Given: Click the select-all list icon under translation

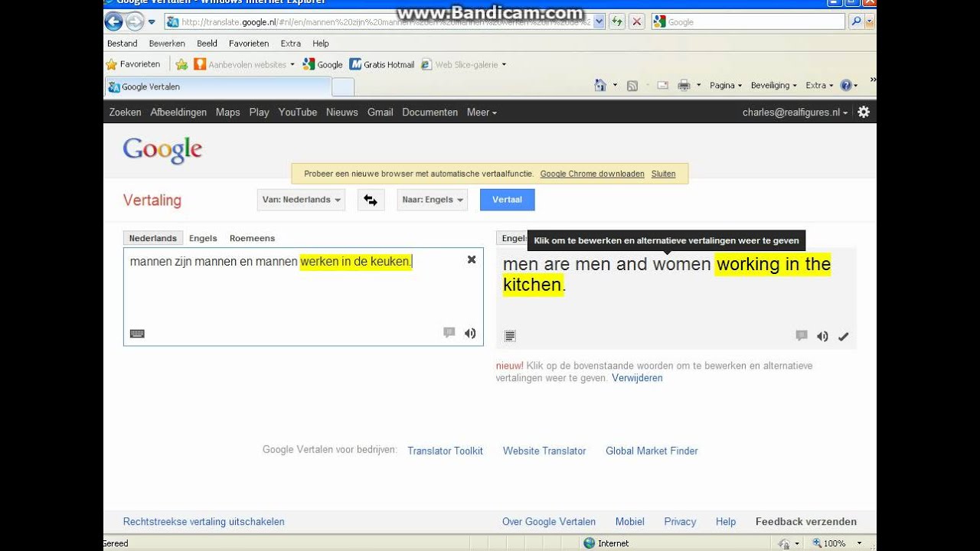Looking at the screenshot, I should pos(510,335).
